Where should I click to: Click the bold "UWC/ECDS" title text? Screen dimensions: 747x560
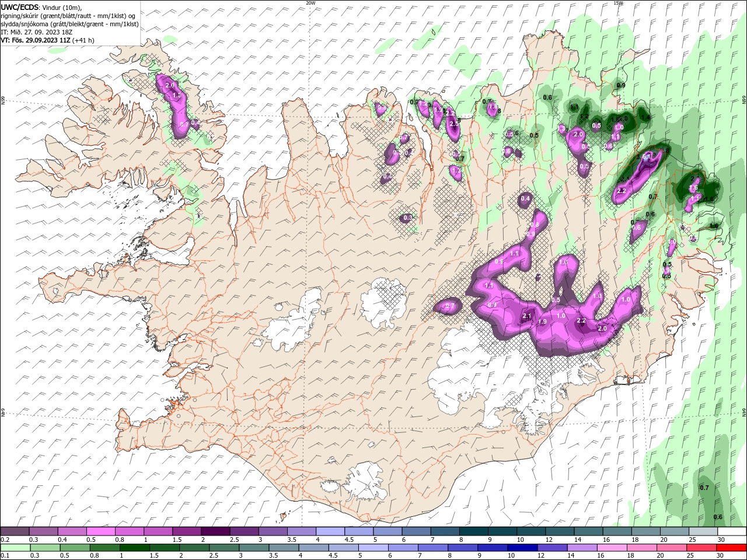tap(20, 7)
